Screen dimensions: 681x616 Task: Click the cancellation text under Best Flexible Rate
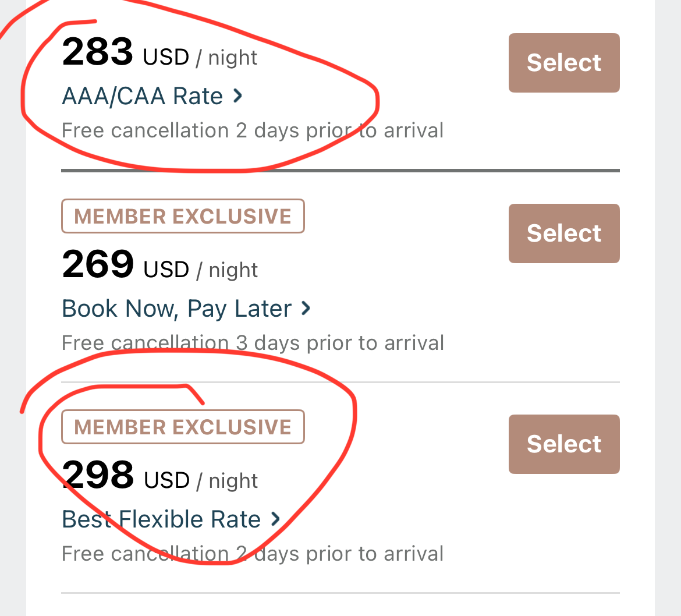tap(253, 554)
